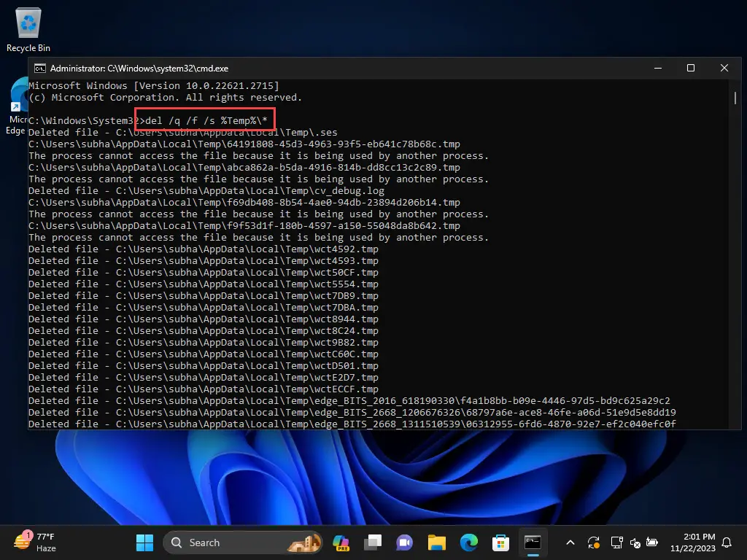Unmute the system volume in the tray
Image resolution: width=747 pixels, height=560 pixels.
click(635, 542)
